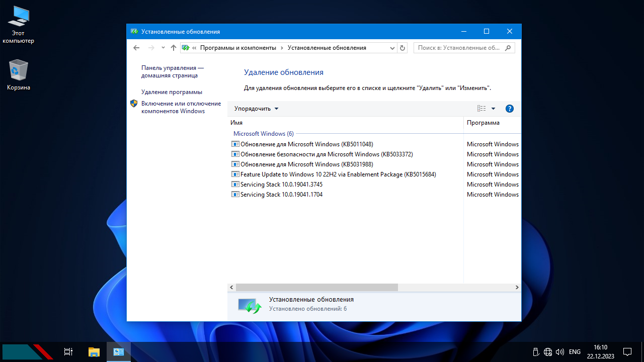Open Удаление программы link
Image resolution: width=644 pixels, height=362 pixels.
[172, 92]
